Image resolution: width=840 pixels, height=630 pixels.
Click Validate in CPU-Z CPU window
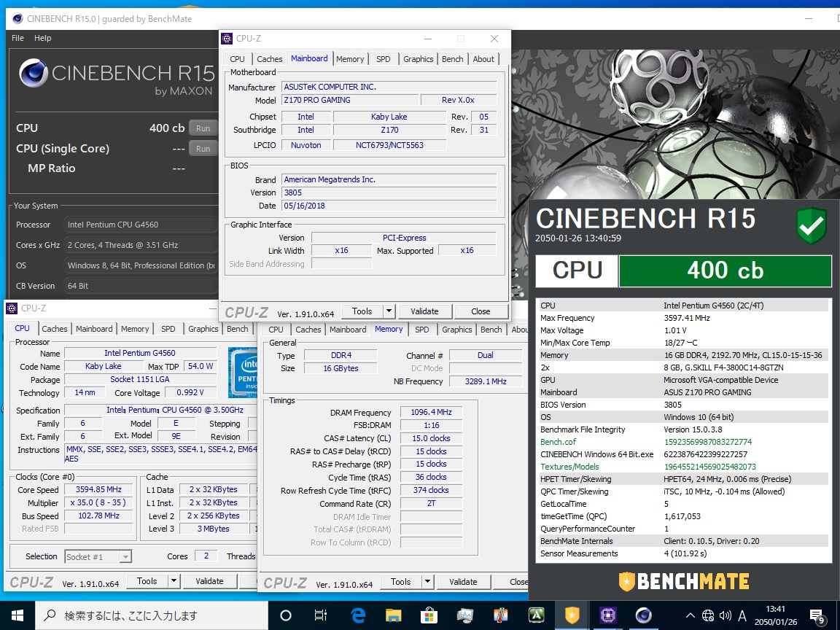click(x=209, y=581)
